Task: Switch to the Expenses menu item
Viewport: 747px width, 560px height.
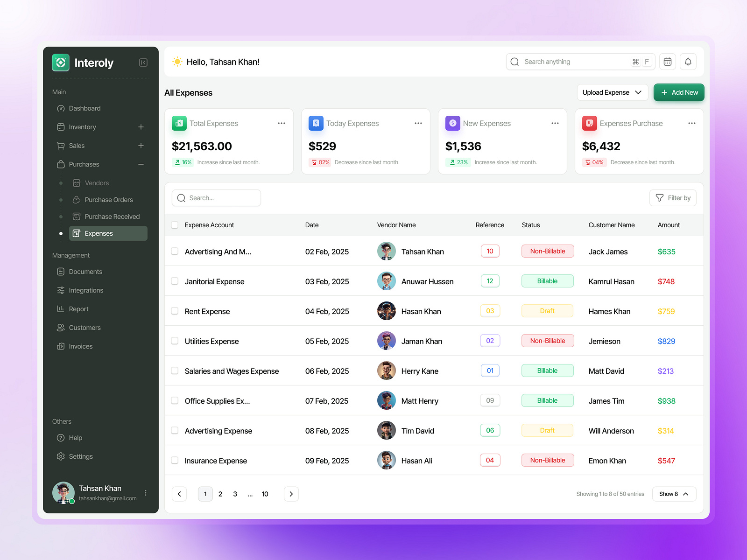Action: coord(99,233)
